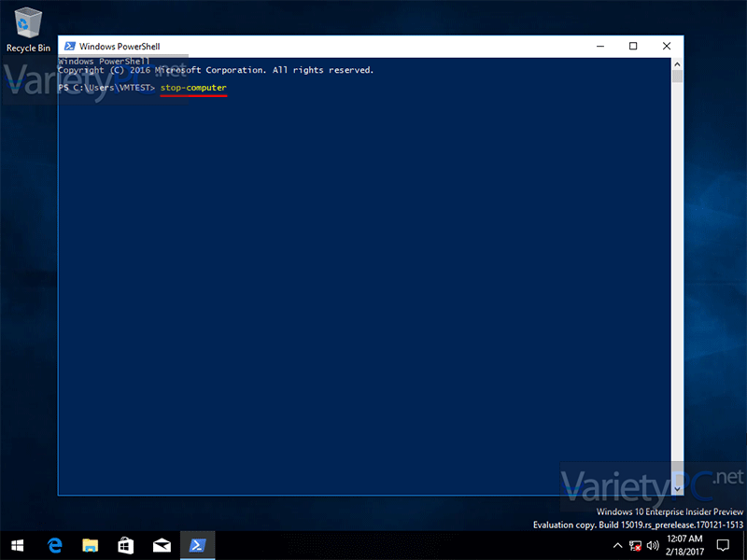Open the Windows Start menu
This screenshot has width=747, height=560.
[x=17, y=545]
